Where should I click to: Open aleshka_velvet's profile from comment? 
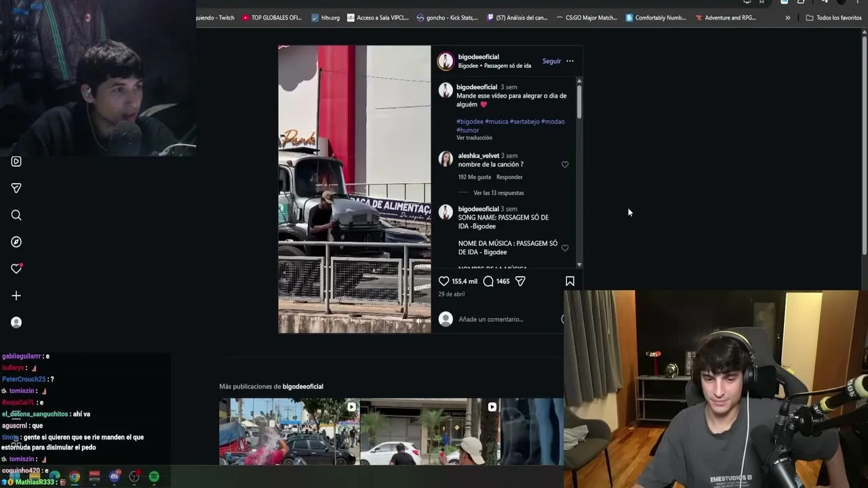pyautogui.click(x=478, y=156)
